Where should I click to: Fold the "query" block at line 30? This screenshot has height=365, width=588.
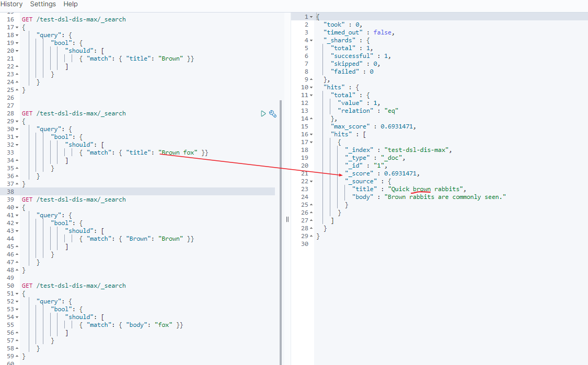coord(17,129)
